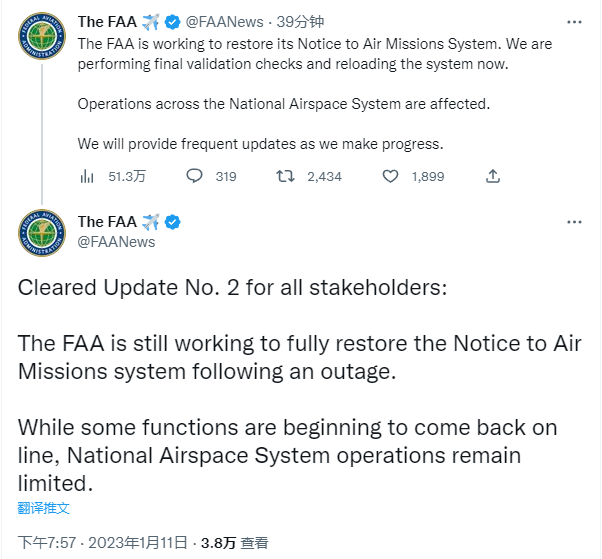
Task: Share the first tweet via share icon
Action: 492,176
